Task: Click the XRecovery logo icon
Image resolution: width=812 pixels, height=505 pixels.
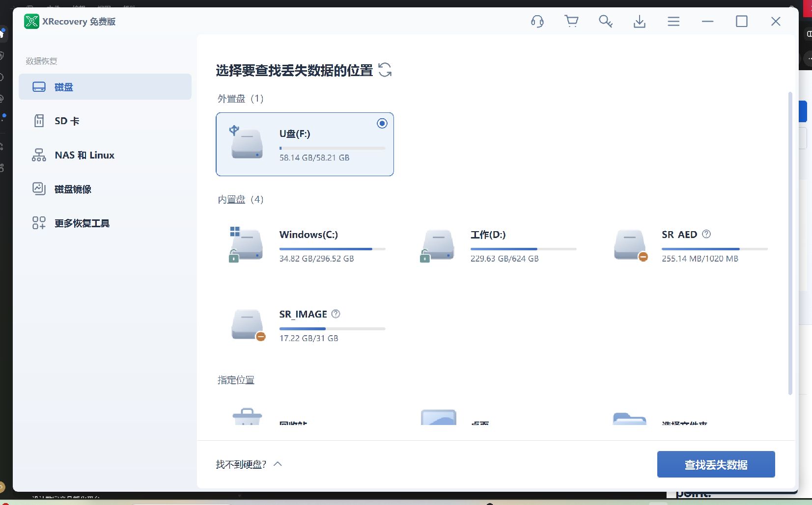Action: (x=31, y=22)
